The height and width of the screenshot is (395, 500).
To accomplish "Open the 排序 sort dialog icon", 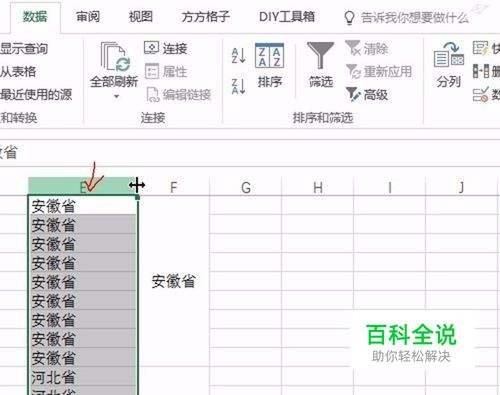I will point(269,56).
